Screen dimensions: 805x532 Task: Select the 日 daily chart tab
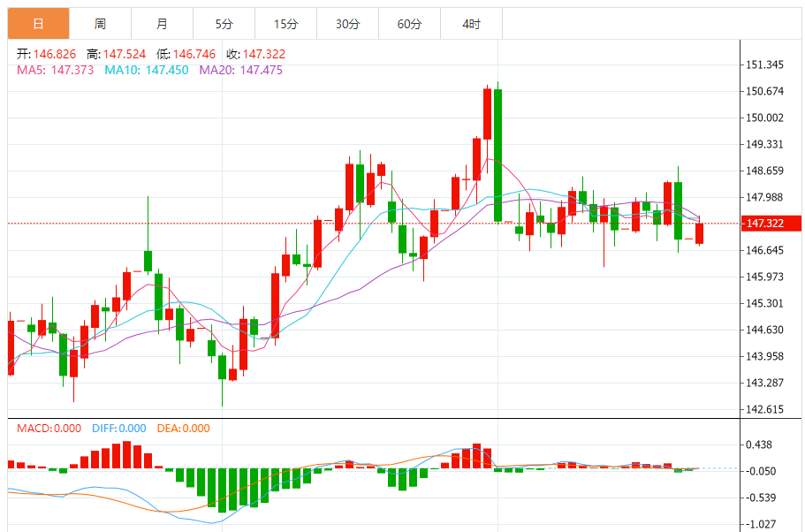click(x=39, y=24)
